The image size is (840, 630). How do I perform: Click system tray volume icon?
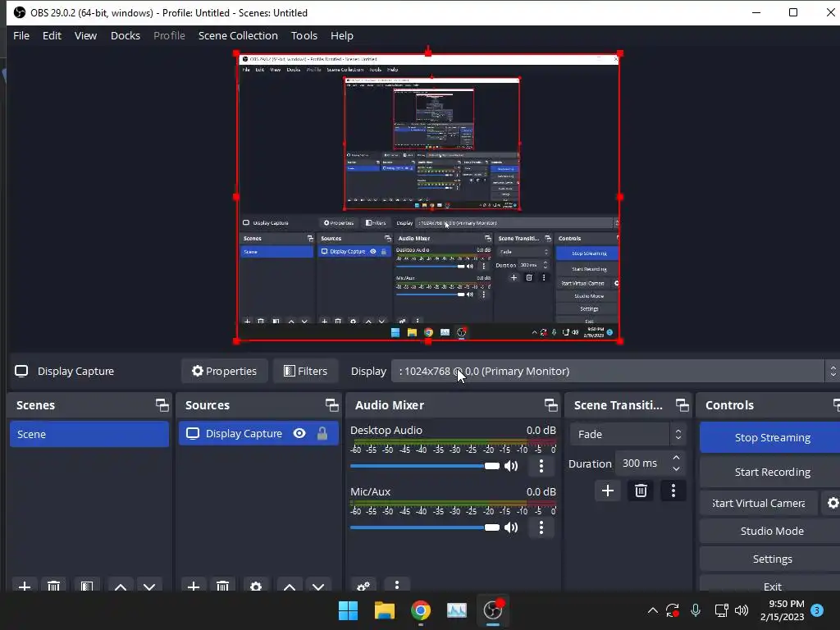click(x=742, y=610)
